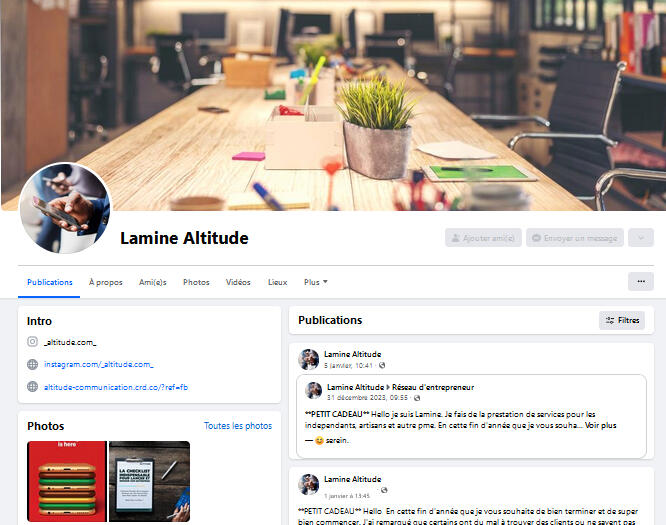Click the Instagram icon in Intro
The image size is (666, 525).
tap(32, 342)
